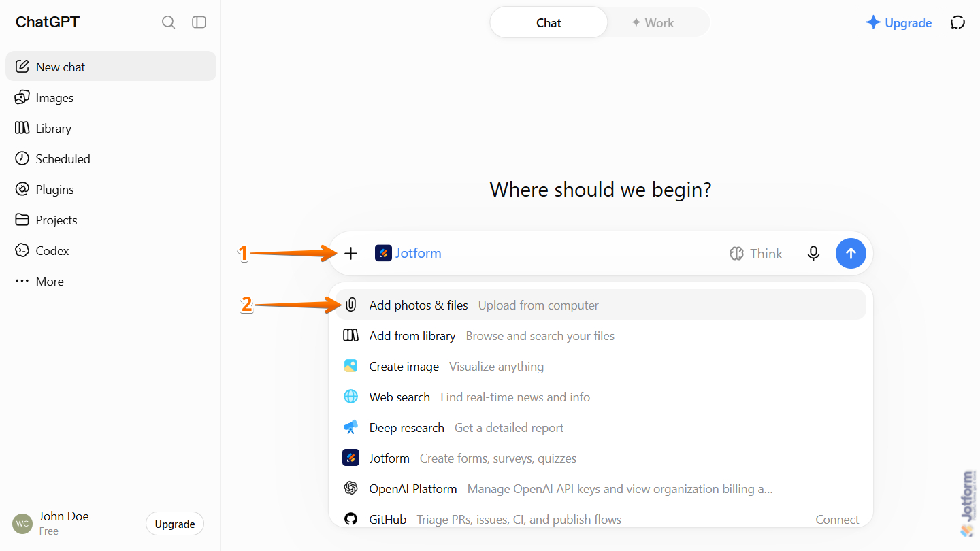The height and width of the screenshot is (551, 980).
Task: Select Web search menu entry
Action: click(x=601, y=397)
